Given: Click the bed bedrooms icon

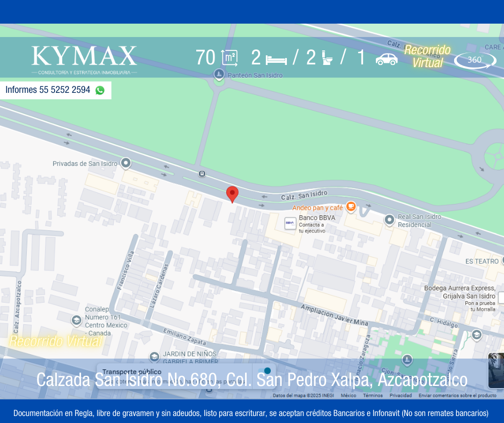Looking at the screenshot, I should [276, 60].
